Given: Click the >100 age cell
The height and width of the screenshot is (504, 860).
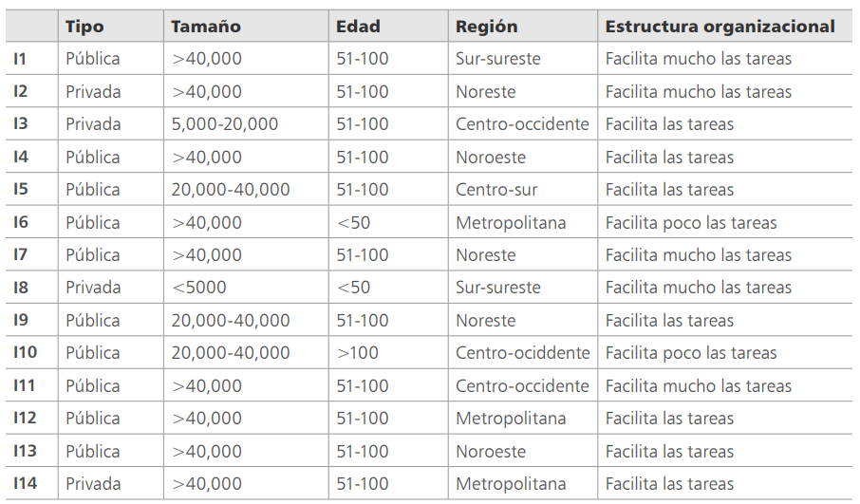Looking at the screenshot, I should click(358, 353).
